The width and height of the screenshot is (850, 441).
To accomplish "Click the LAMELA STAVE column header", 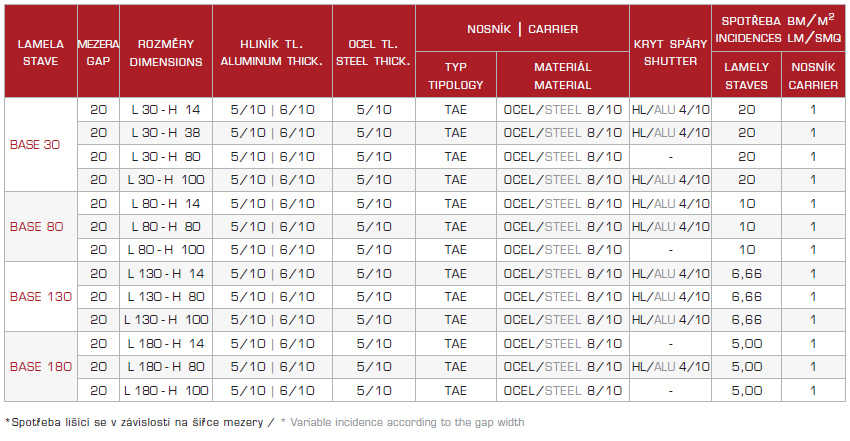I will [41, 52].
